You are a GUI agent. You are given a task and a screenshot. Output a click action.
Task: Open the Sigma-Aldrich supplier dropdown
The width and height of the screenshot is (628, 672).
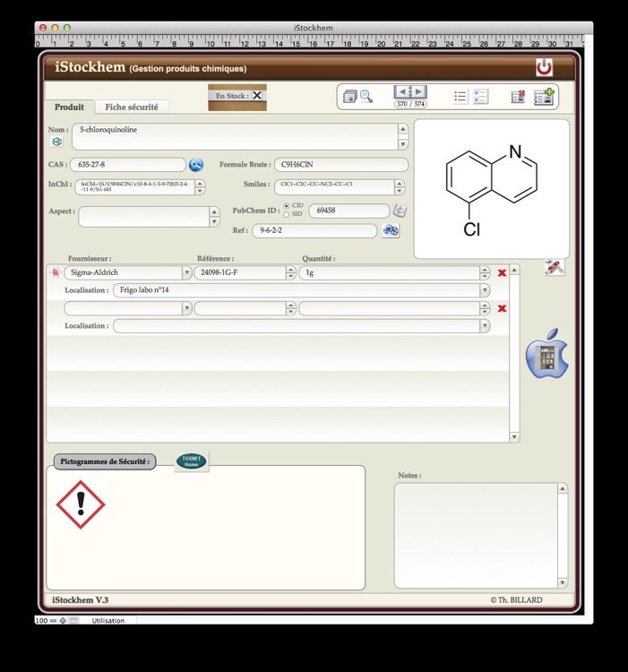tap(186, 272)
